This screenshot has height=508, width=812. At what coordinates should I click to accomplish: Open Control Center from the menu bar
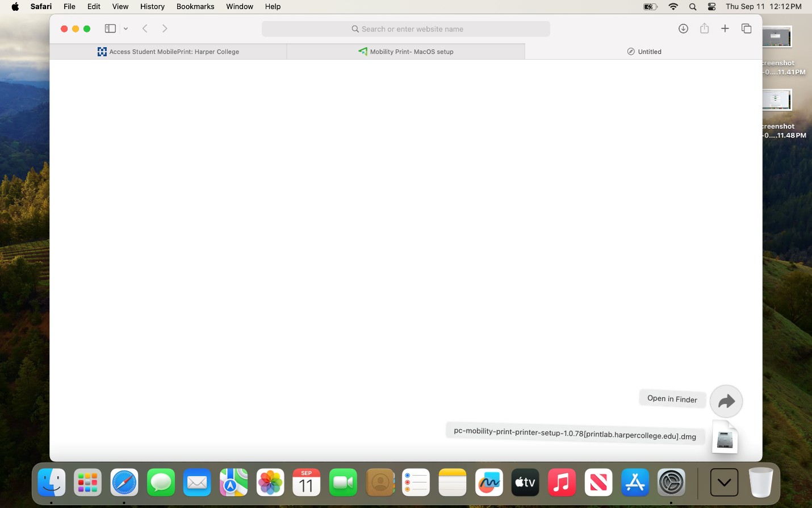pos(711,7)
